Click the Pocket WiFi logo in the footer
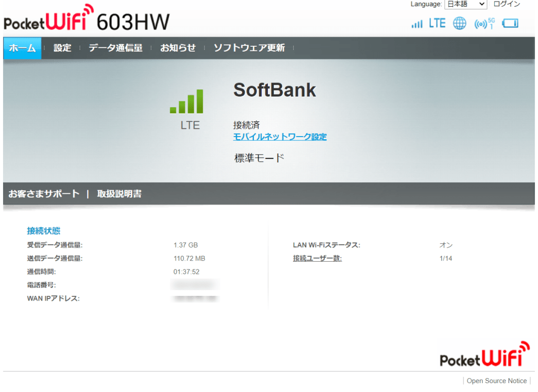 [484, 354]
